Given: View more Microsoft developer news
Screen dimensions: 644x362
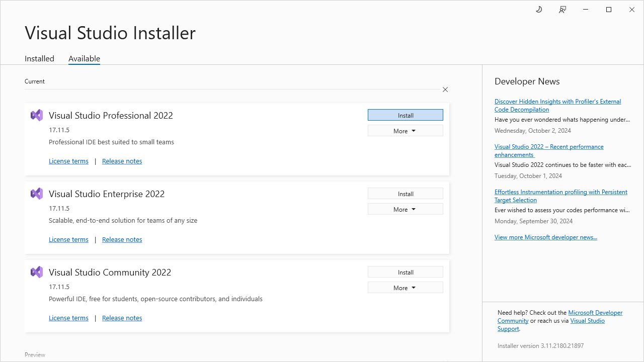Looking at the screenshot, I should pos(545,237).
